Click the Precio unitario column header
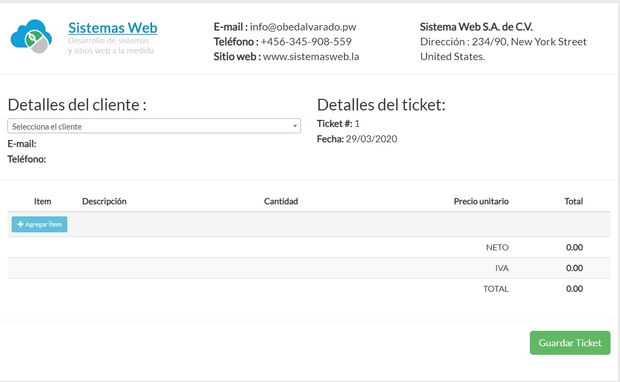Image resolution: width=620 pixels, height=382 pixels. coord(481,201)
